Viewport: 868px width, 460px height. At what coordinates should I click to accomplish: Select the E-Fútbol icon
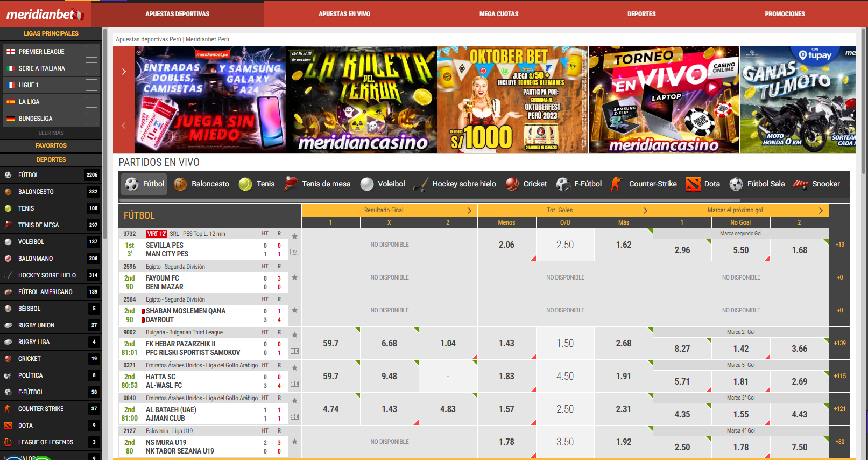[563, 184]
